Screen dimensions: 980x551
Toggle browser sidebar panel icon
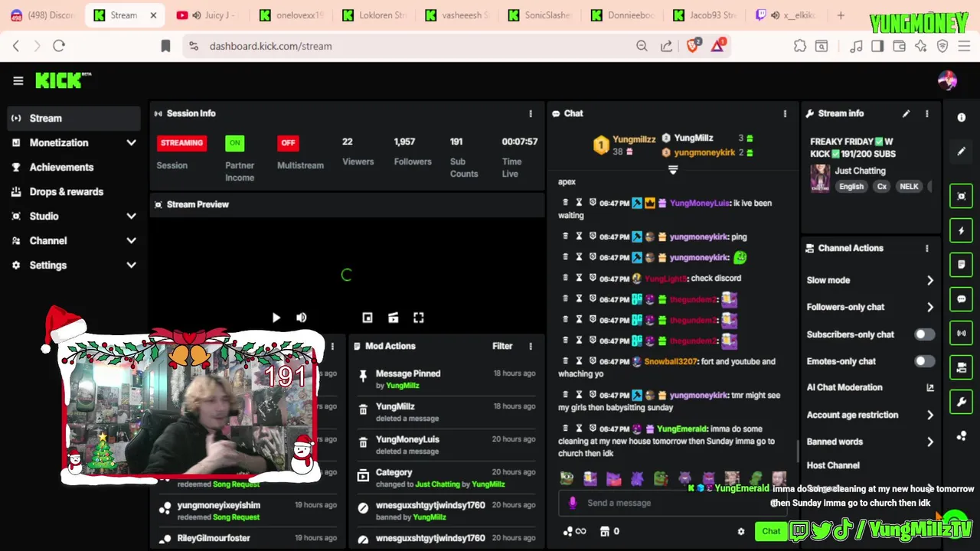tap(877, 46)
